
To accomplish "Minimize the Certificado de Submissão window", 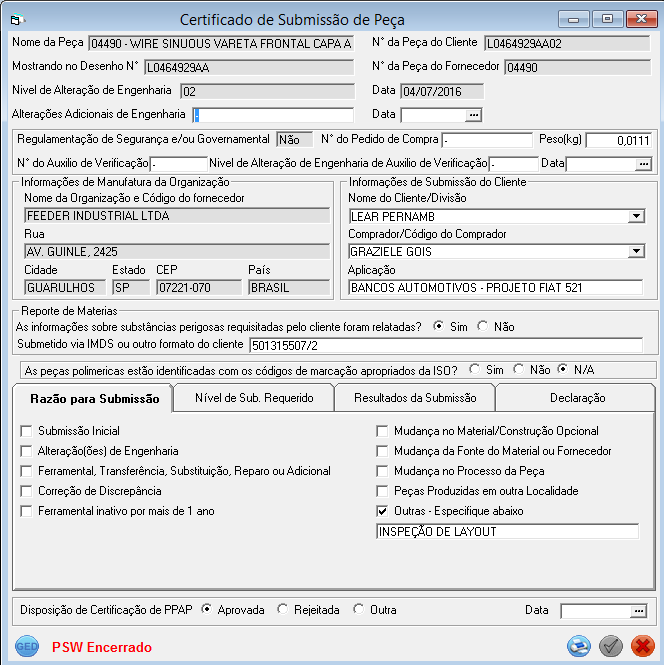I will (x=573, y=19).
